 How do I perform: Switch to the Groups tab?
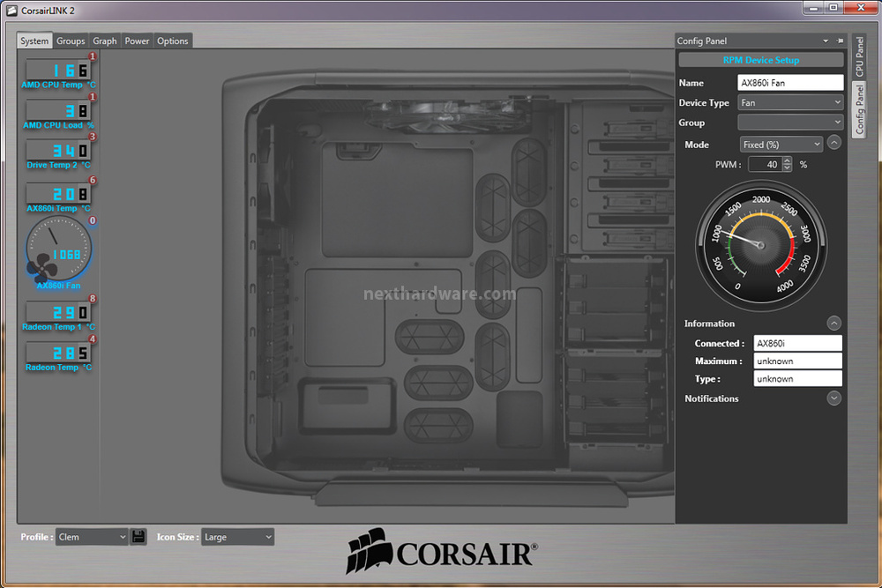[x=71, y=41]
